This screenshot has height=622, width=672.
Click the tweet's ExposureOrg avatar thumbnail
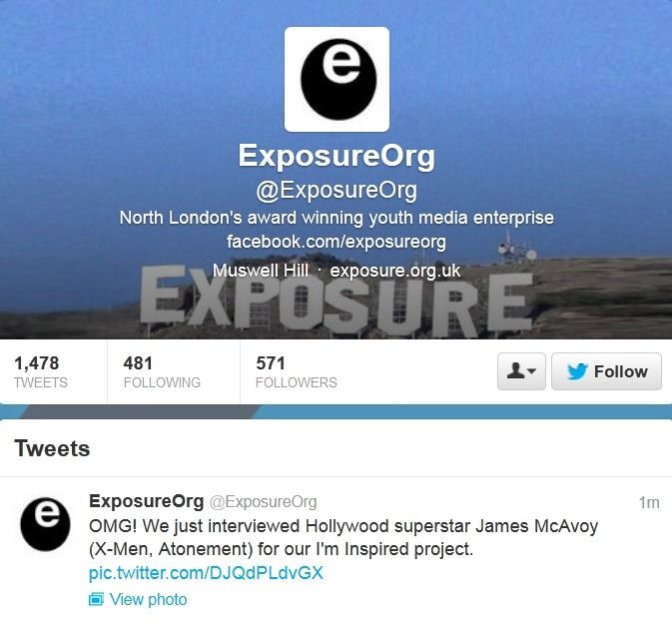45,524
